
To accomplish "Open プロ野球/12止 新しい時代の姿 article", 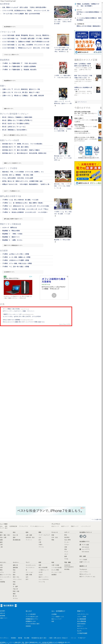I will point(20,200).
